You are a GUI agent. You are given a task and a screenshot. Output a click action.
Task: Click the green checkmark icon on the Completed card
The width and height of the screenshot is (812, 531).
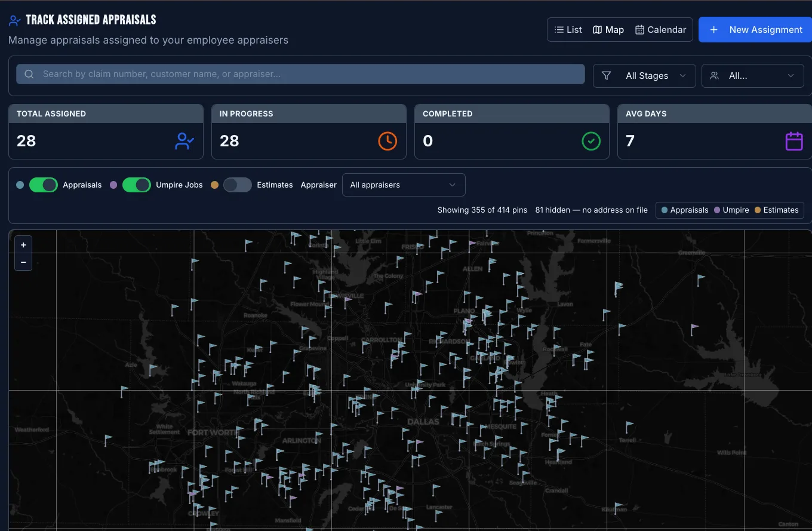pos(591,141)
